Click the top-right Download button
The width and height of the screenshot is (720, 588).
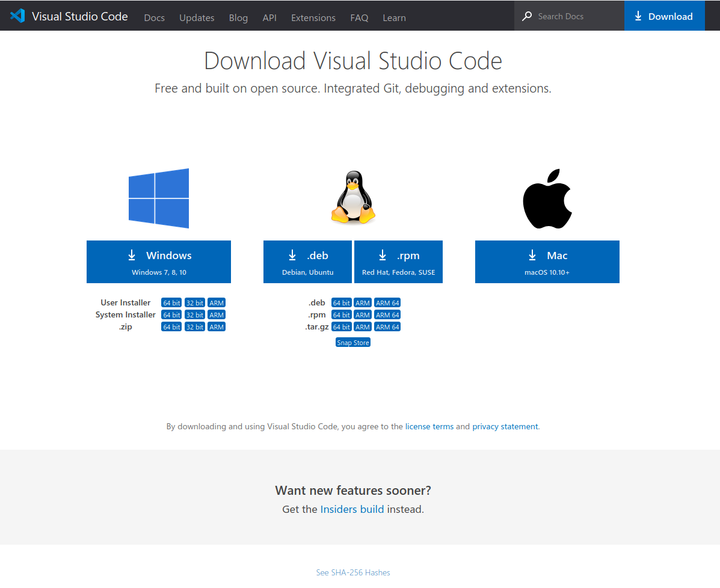pyautogui.click(x=665, y=16)
